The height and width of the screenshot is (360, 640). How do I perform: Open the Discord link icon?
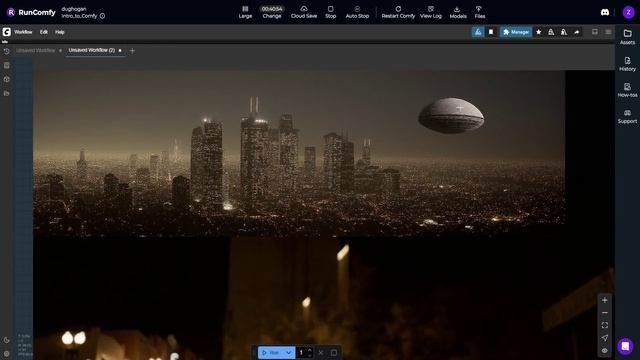coord(605,12)
